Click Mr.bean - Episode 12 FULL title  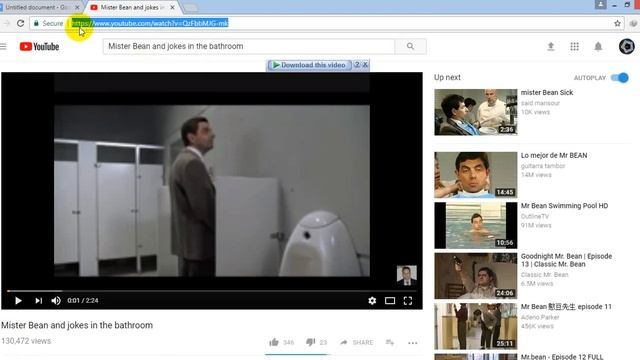[562, 357]
